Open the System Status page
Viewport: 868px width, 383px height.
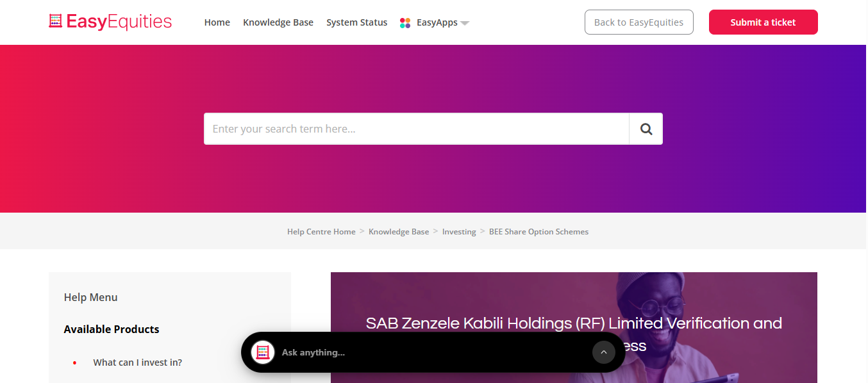(357, 22)
